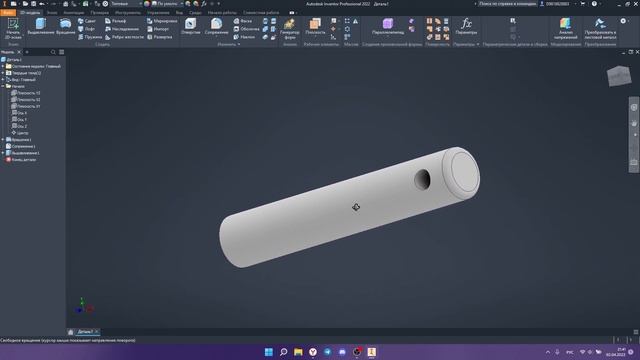Select the Fillet (Сопряжение) tool
This screenshot has height=360, width=640.
click(216, 27)
